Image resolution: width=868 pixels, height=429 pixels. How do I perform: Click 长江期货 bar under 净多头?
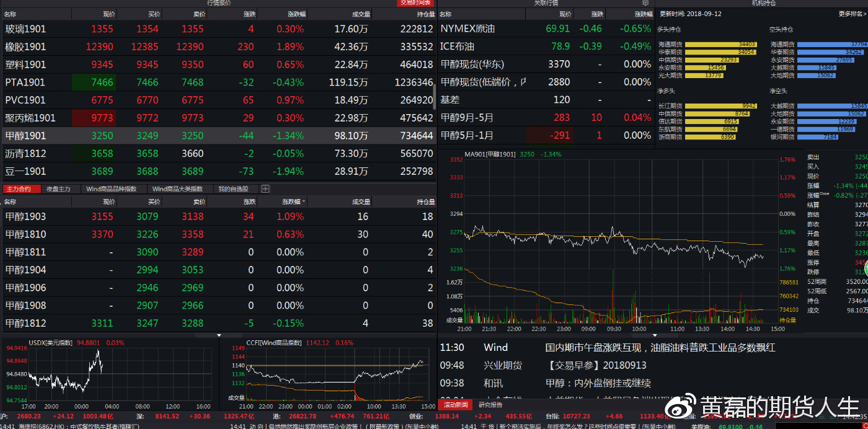(x=720, y=106)
